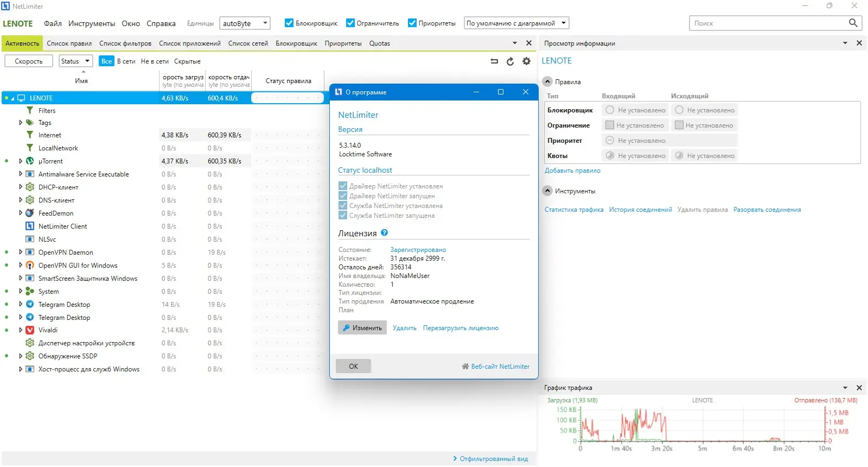868x467 pixels.
Task: Click the refresh icon in Activity toolbar
Action: tap(510, 61)
